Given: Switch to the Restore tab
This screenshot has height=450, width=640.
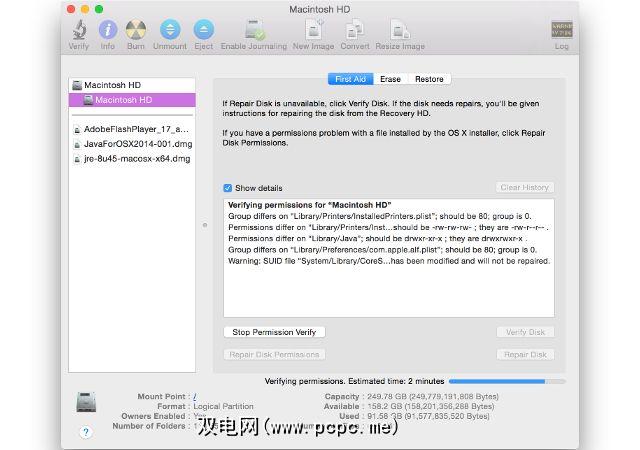Looking at the screenshot, I should [429, 79].
